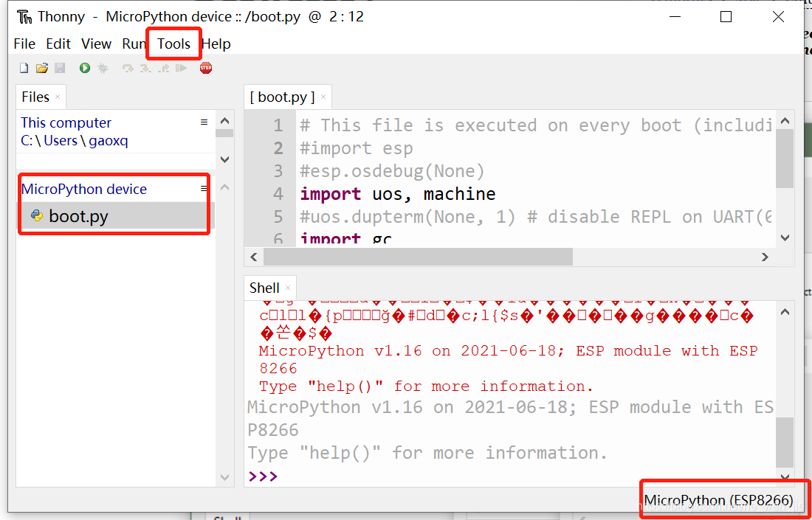Screen dimensions: 812x520
Task: Save the file with the floppy icon
Action: [x=60, y=68]
